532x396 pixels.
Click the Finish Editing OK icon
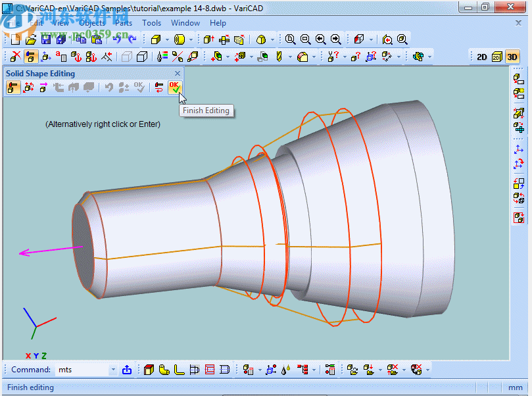click(175, 87)
